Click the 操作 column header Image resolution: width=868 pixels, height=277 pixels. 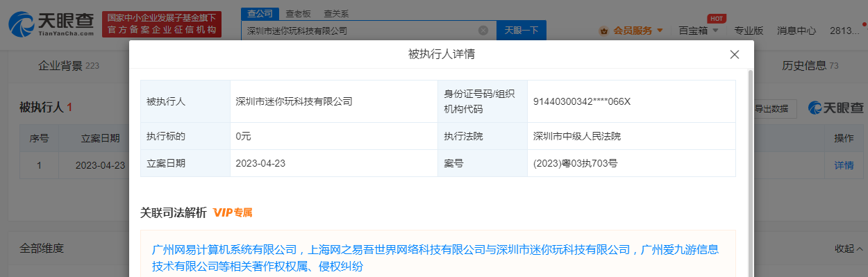click(843, 138)
